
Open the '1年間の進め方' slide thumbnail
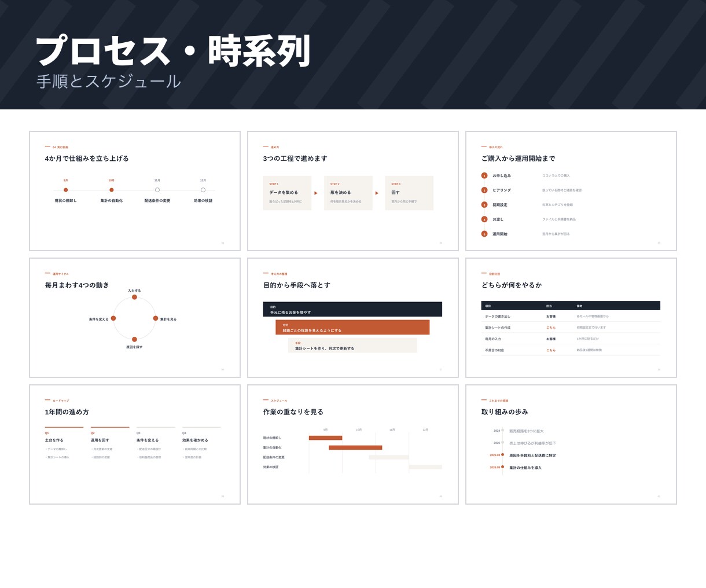click(x=135, y=444)
